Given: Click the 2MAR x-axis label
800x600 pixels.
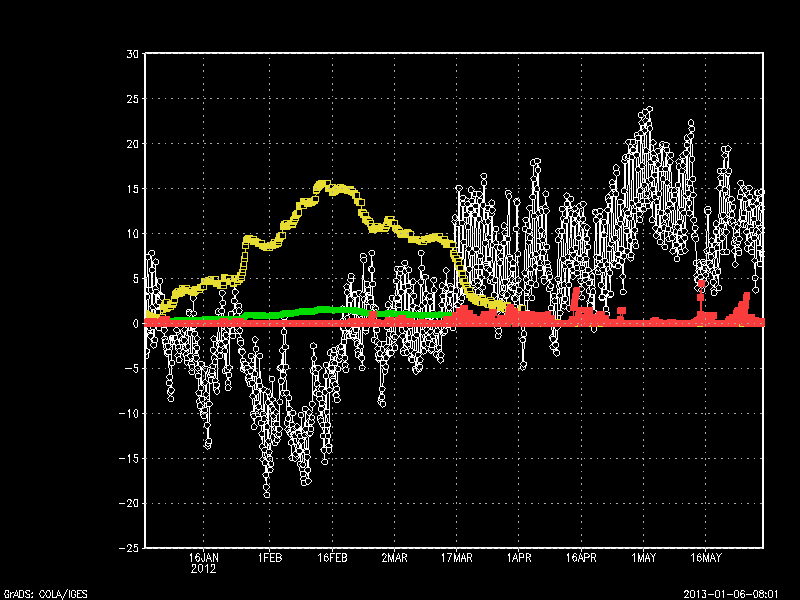Looking at the screenshot, I should [394, 558].
